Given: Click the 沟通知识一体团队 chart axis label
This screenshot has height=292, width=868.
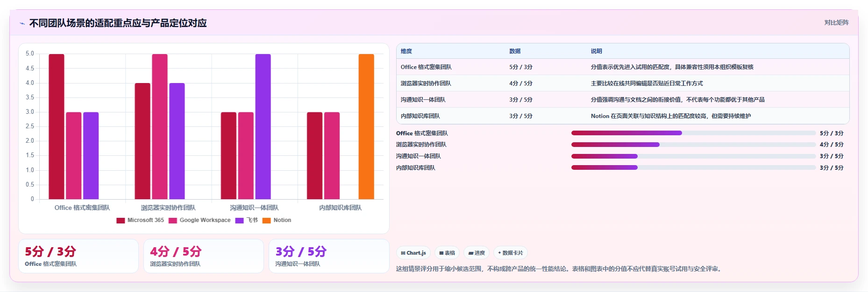Looking at the screenshot, I should pos(254,208).
